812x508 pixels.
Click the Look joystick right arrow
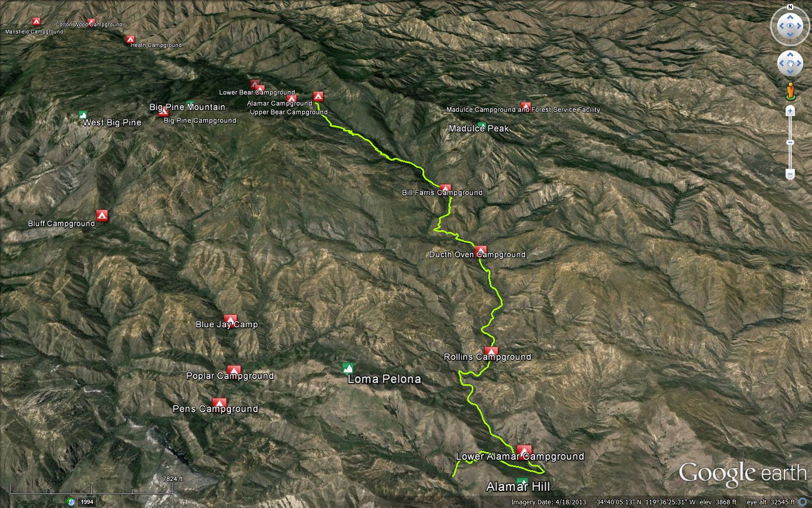click(x=800, y=26)
